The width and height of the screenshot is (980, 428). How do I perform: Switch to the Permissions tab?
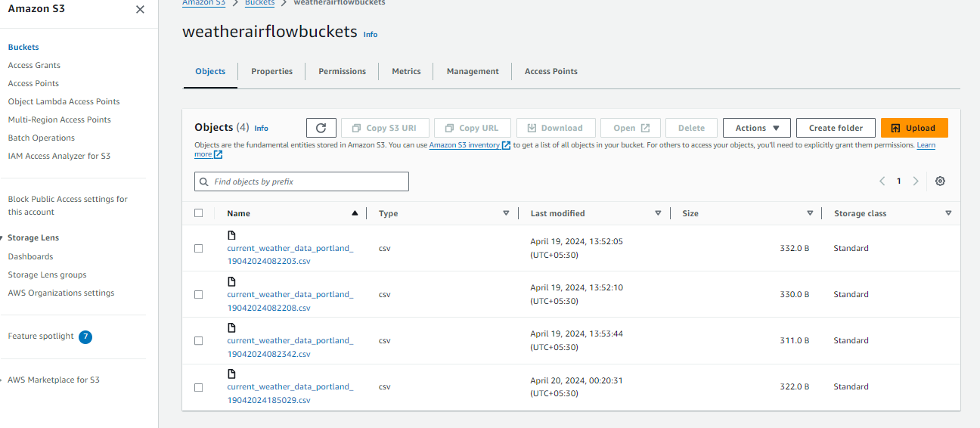pyautogui.click(x=342, y=71)
